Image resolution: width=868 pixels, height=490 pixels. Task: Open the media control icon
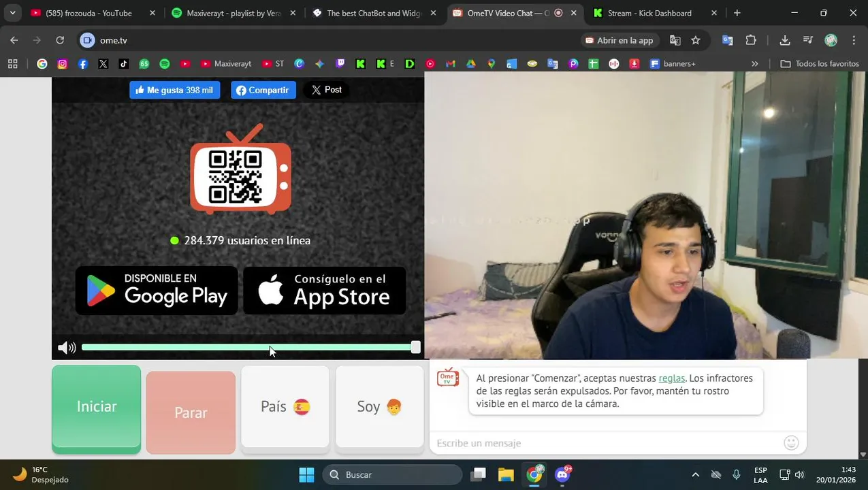[808, 40]
